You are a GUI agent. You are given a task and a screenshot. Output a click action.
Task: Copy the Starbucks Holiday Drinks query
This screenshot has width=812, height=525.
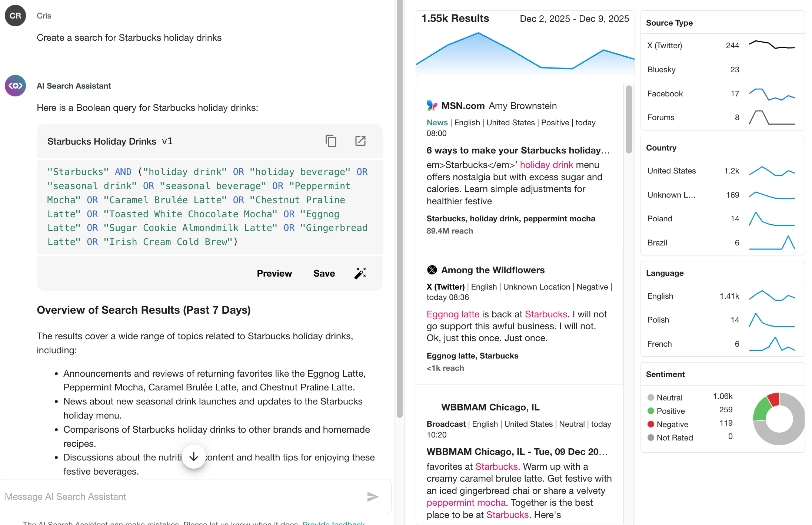[330, 141]
